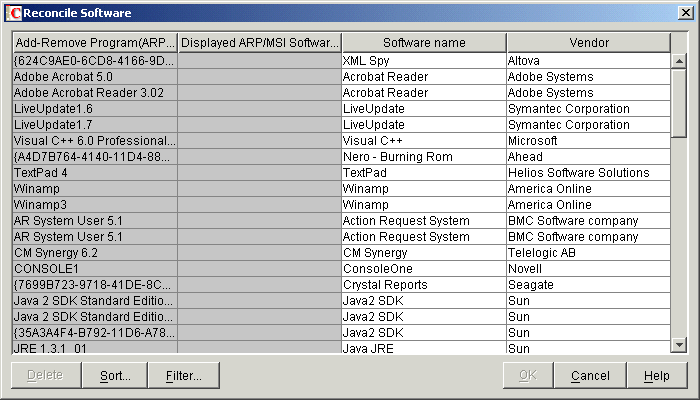Open the Sort... dialog

(115, 375)
